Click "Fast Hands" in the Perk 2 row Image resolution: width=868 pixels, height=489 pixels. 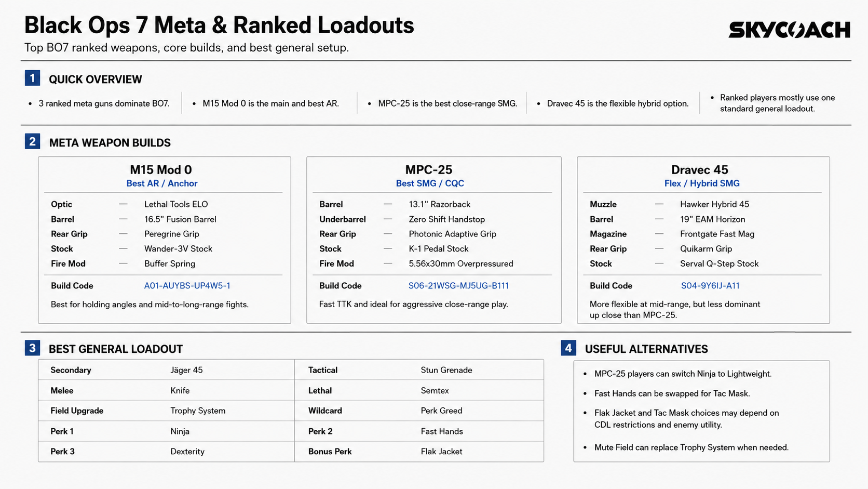tap(442, 431)
